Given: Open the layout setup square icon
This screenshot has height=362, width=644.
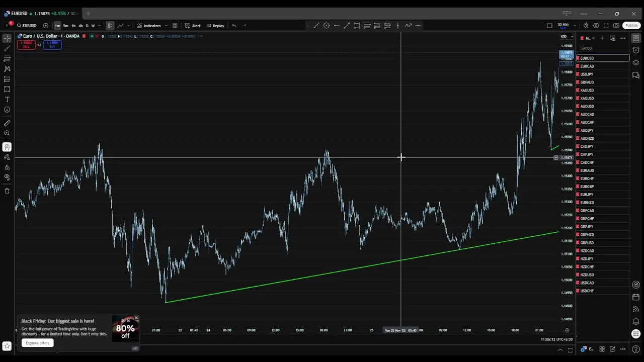Looking at the screenshot, I should click(549, 26).
